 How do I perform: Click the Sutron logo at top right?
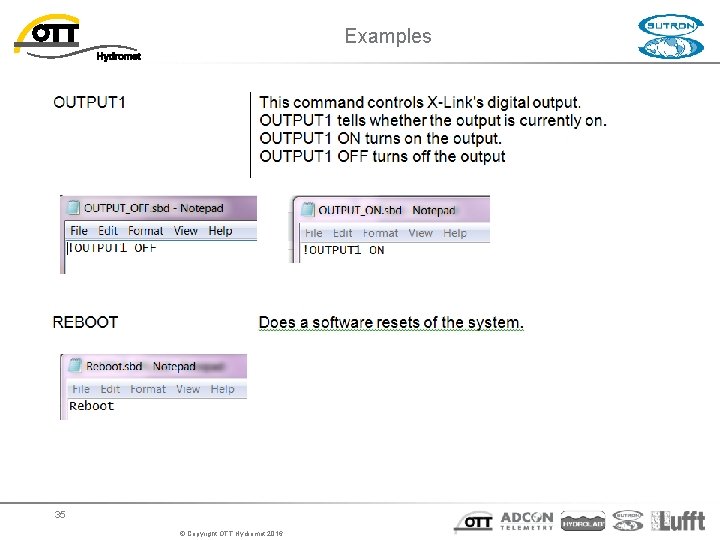(x=671, y=37)
